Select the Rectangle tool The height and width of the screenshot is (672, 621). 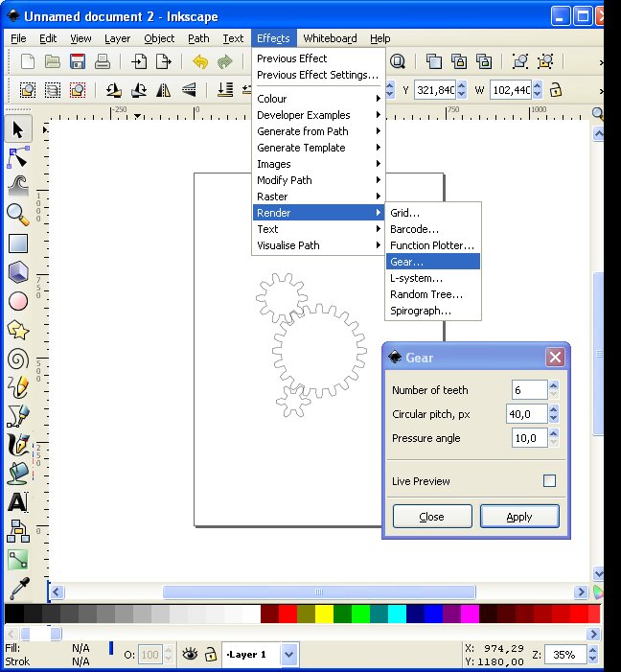[x=17, y=243]
